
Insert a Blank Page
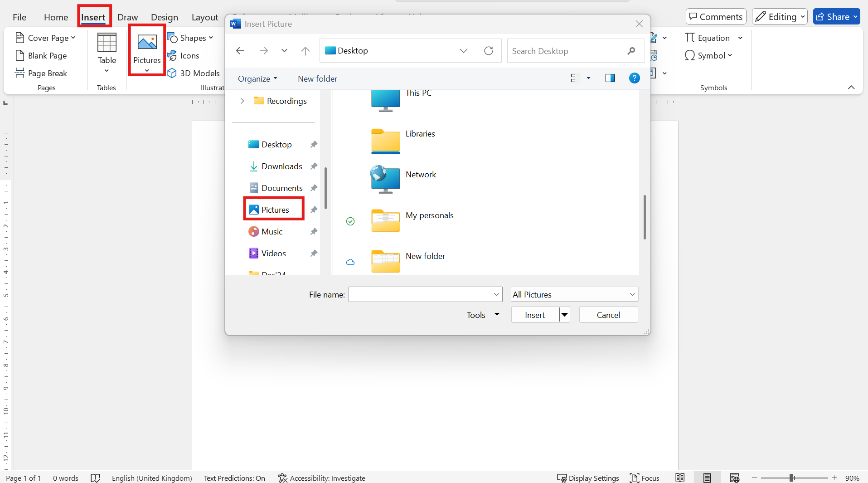coord(41,56)
